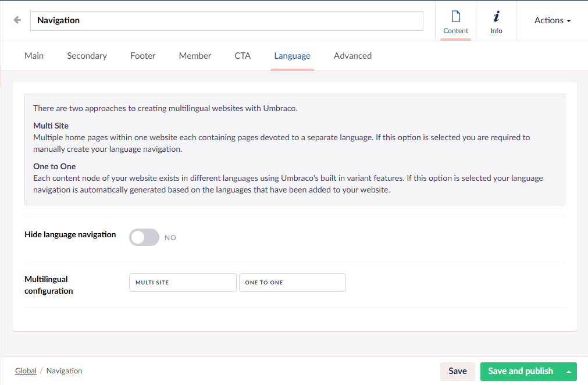Click the Navigation name input field
The width and height of the screenshot is (588, 385).
[226, 20]
